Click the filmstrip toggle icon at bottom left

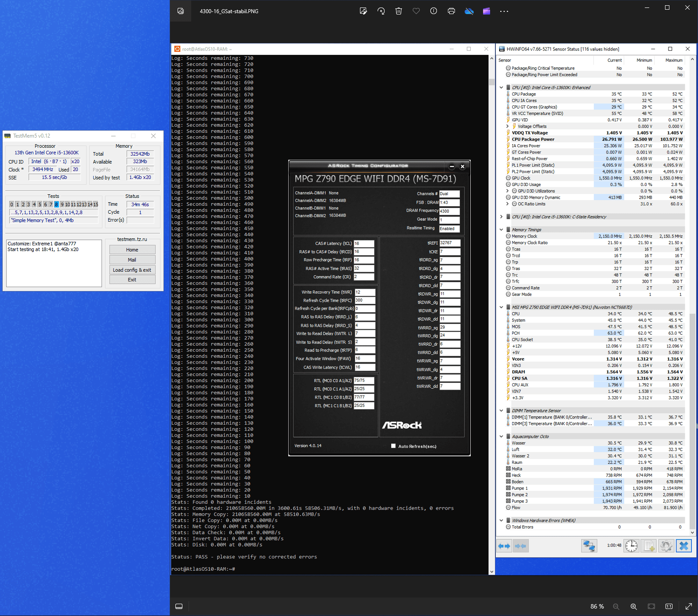(179, 606)
